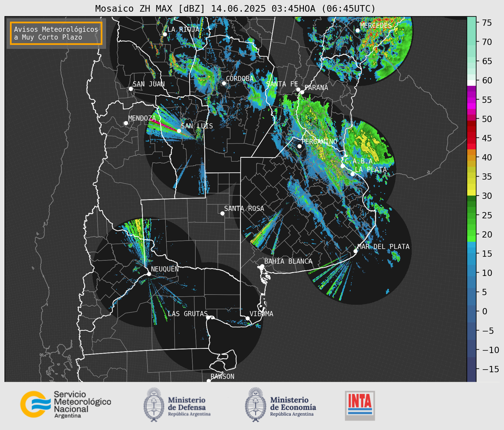Screen dimensions: 504x430
Task: Click the MENDOZA city marker dot
Action: [x=126, y=123]
